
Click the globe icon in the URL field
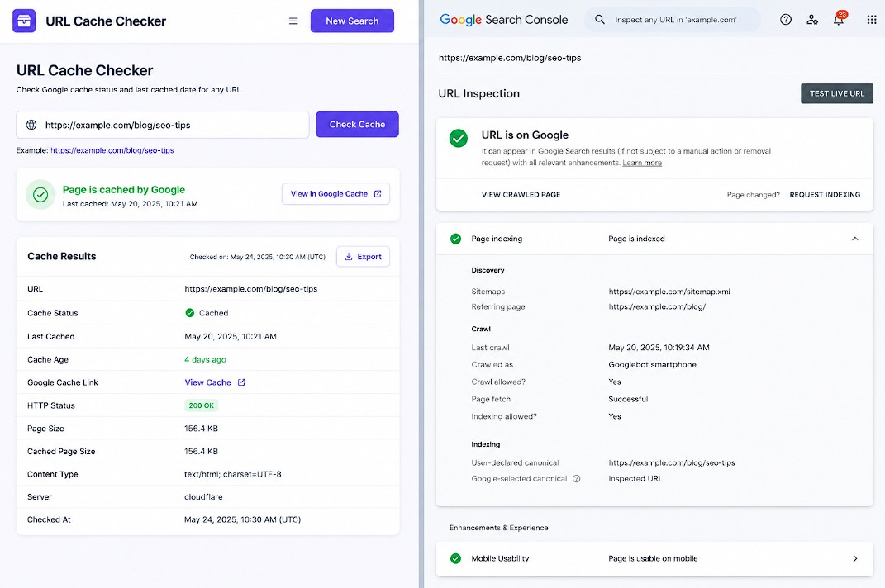pyautogui.click(x=31, y=125)
